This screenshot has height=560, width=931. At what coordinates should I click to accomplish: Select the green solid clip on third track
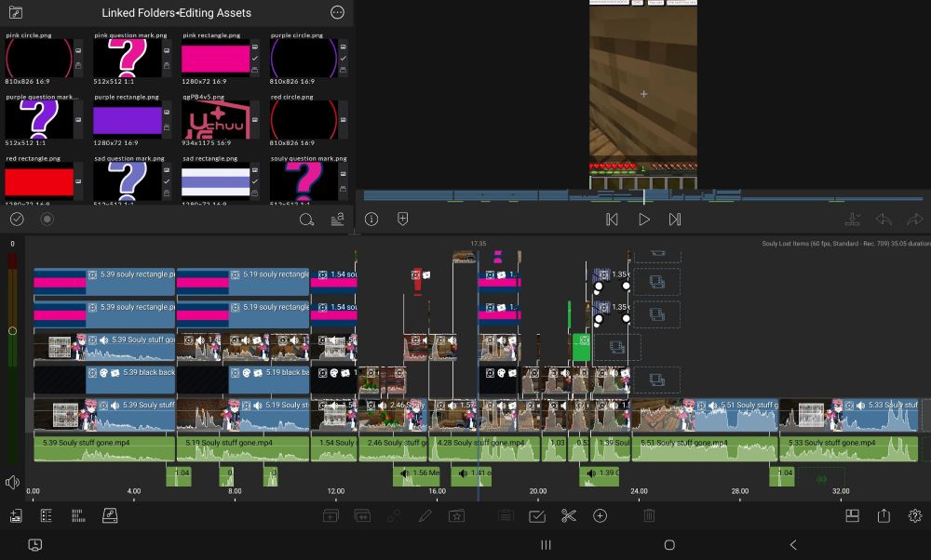pos(581,347)
